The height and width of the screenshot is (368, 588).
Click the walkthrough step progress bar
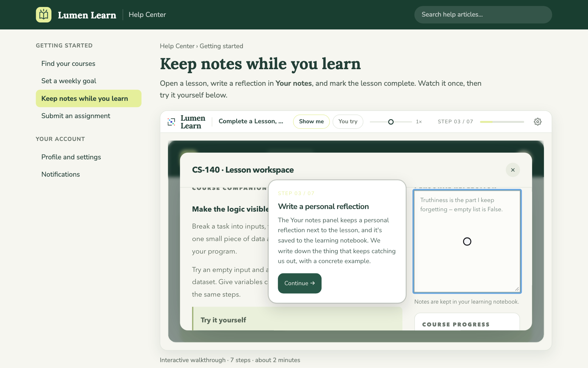(x=502, y=122)
